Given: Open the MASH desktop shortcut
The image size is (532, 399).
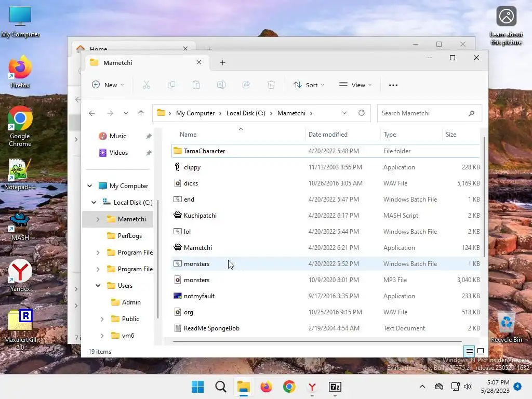Looking at the screenshot, I should (20, 227).
